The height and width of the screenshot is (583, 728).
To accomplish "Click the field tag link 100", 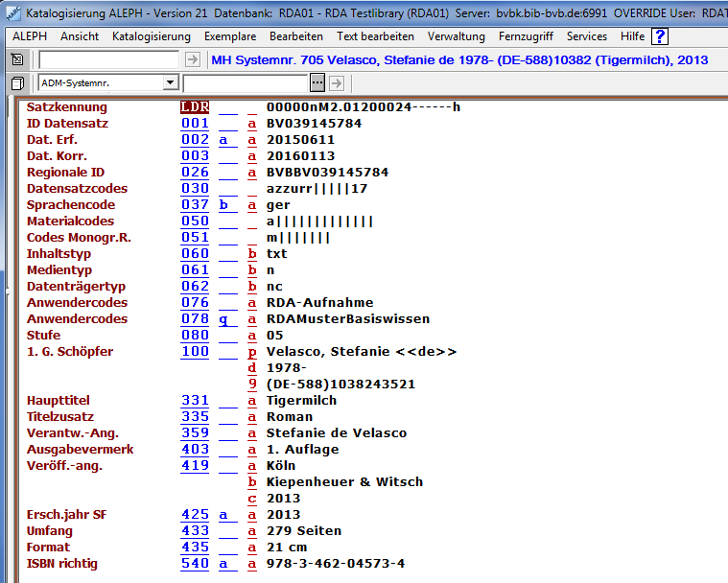I will (195, 352).
